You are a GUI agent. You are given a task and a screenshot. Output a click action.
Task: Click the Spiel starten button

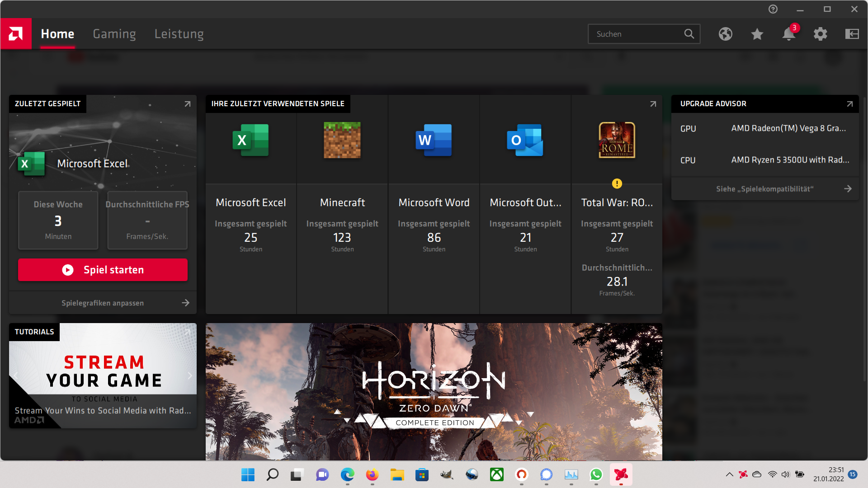103,270
